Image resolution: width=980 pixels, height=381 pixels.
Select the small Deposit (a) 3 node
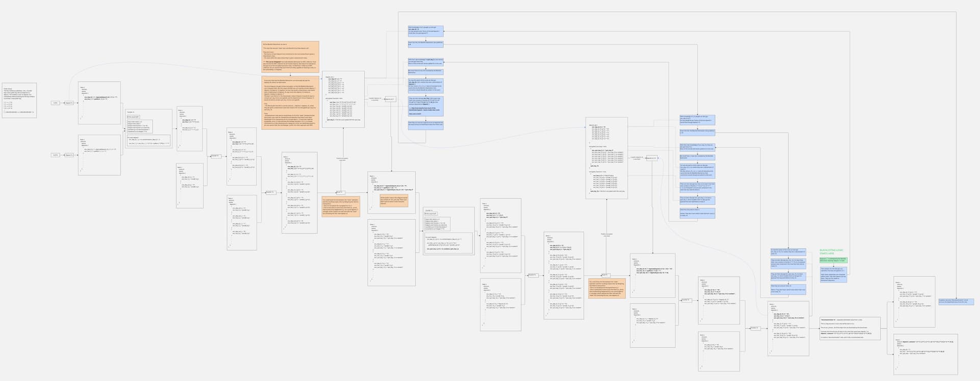point(389,99)
